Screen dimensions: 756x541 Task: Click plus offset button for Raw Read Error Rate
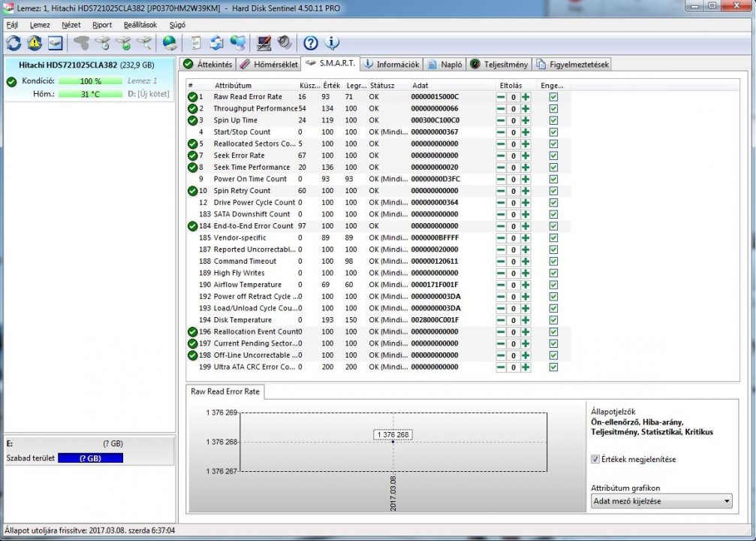[x=526, y=97]
